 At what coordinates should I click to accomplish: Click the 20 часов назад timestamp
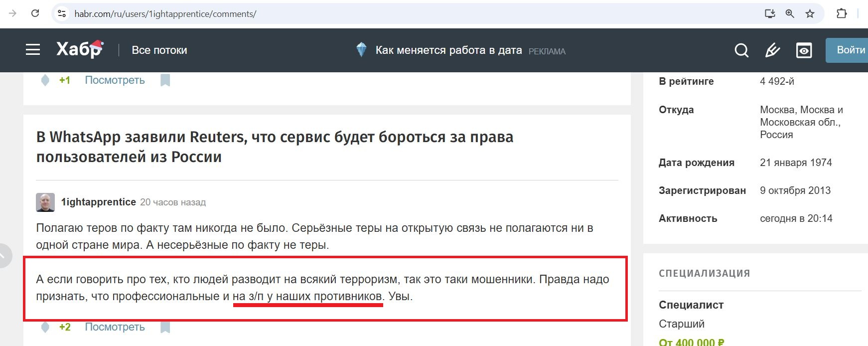click(x=173, y=202)
